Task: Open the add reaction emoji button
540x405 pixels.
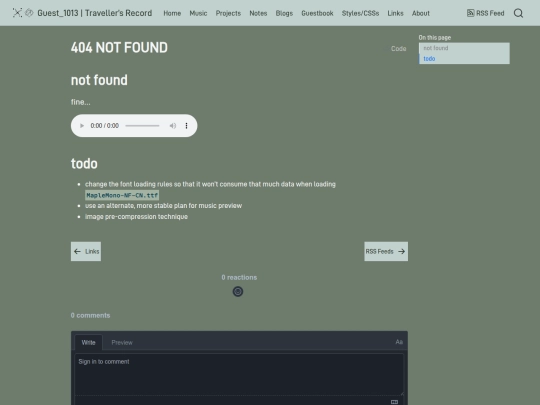Action: click(238, 292)
